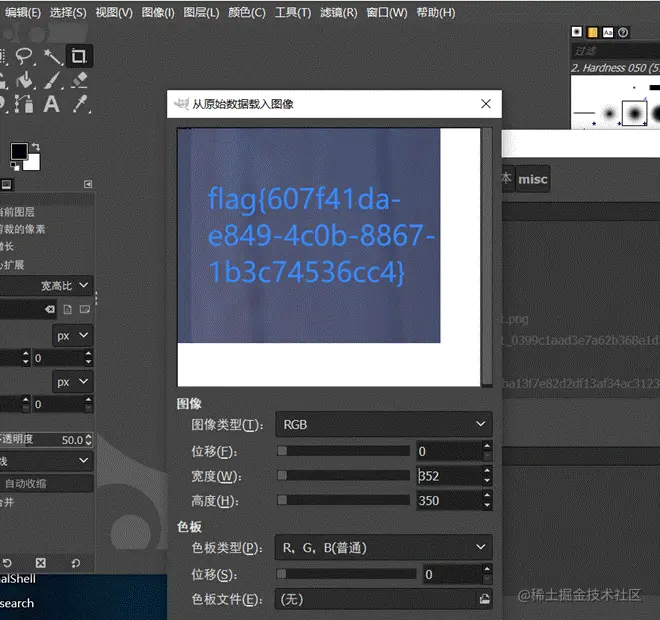Close the 从原始数据载入图像 dialog

(x=486, y=104)
